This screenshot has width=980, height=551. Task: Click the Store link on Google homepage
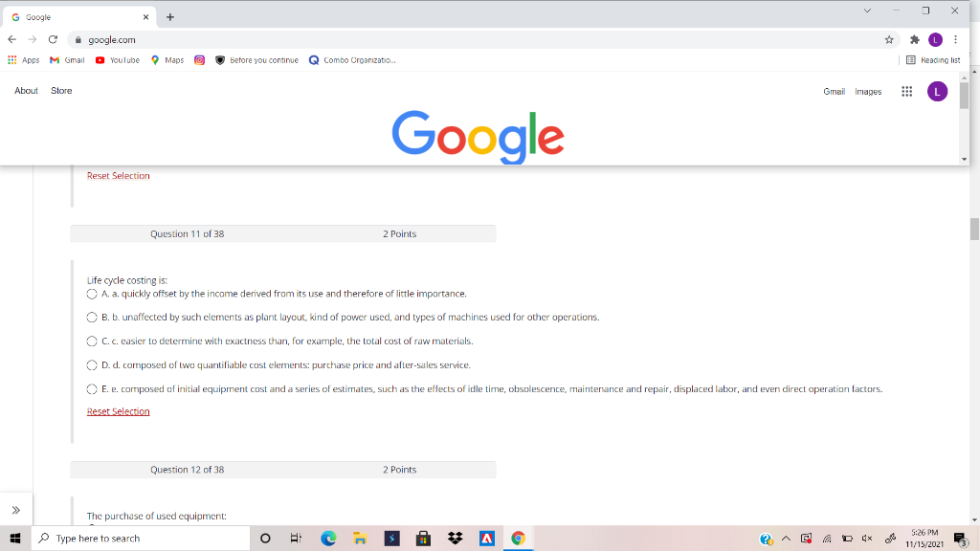61,91
